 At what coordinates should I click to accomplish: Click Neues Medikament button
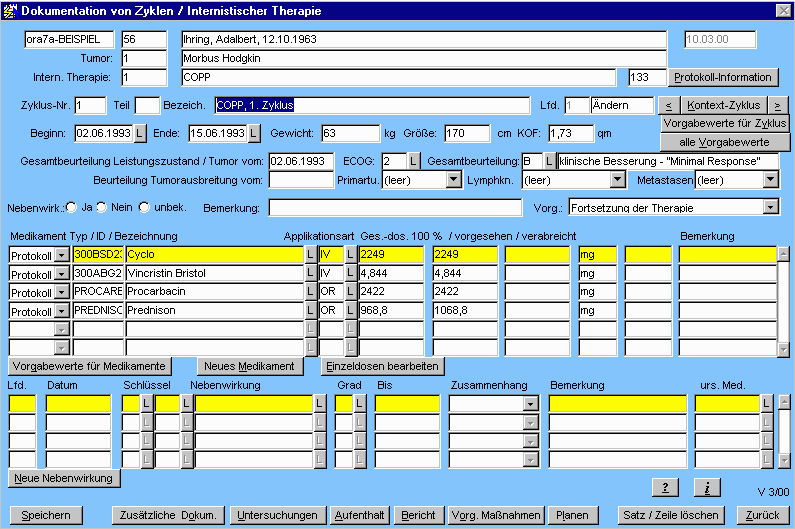click(250, 366)
